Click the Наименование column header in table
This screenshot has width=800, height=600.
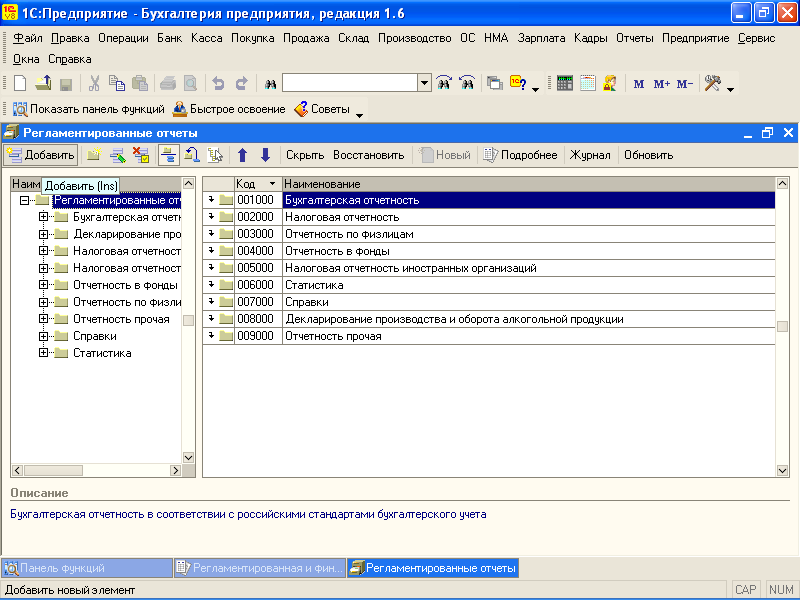529,184
